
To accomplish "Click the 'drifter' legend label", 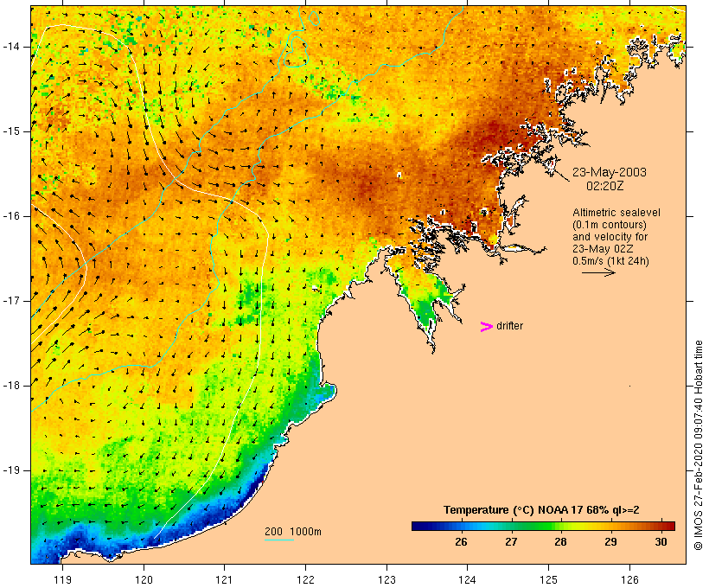I will tap(509, 326).
